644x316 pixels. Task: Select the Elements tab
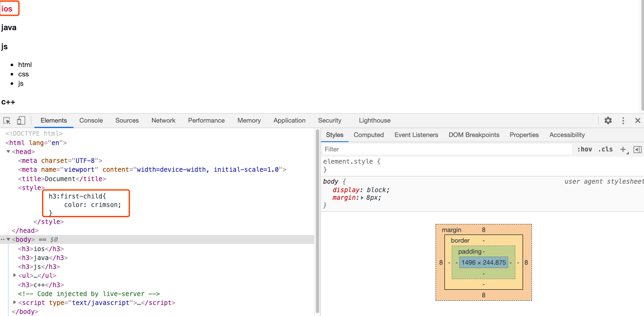click(54, 120)
